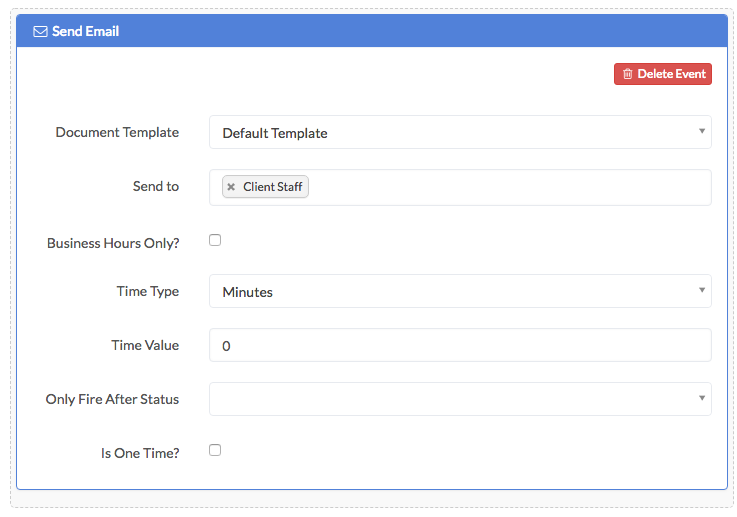This screenshot has height=517, width=737.
Task: Click the Is One Time? label
Action: coord(140,453)
